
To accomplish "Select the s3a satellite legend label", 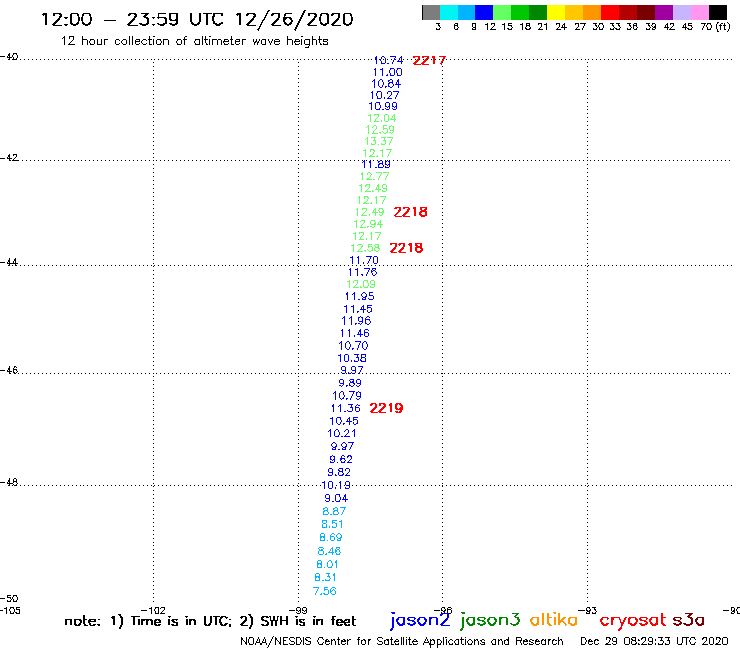I will [688, 620].
